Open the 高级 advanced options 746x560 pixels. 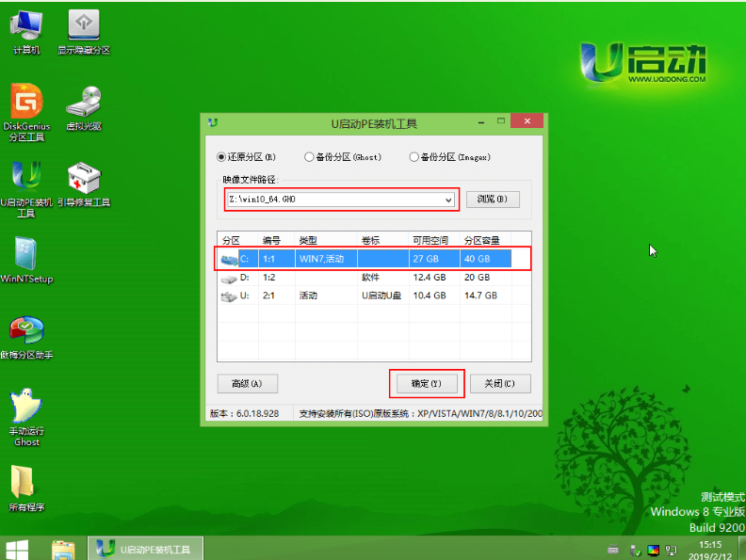tap(246, 383)
